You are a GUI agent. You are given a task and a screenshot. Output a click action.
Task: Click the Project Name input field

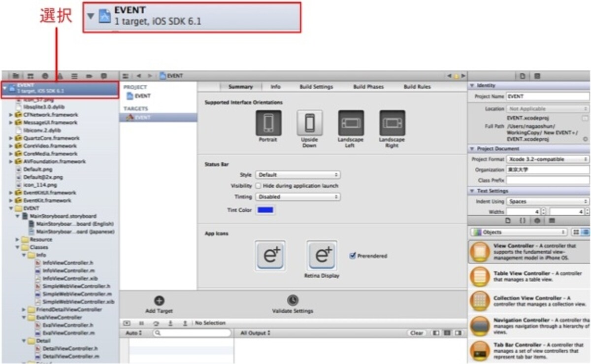pyautogui.click(x=548, y=97)
